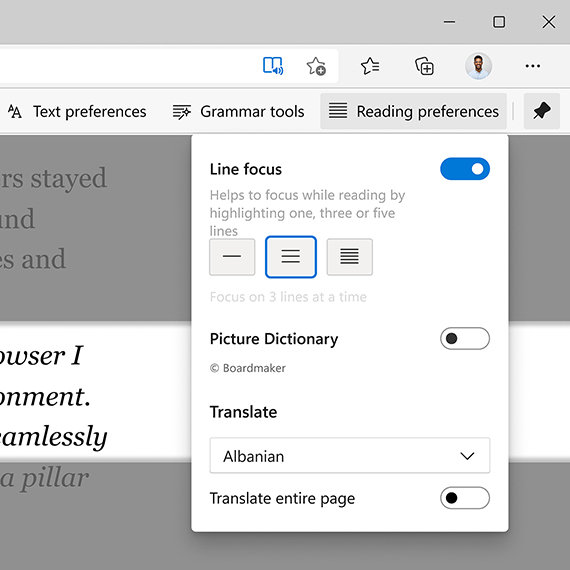
Task: Open Text preferences menu
Action: pos(77,111)
